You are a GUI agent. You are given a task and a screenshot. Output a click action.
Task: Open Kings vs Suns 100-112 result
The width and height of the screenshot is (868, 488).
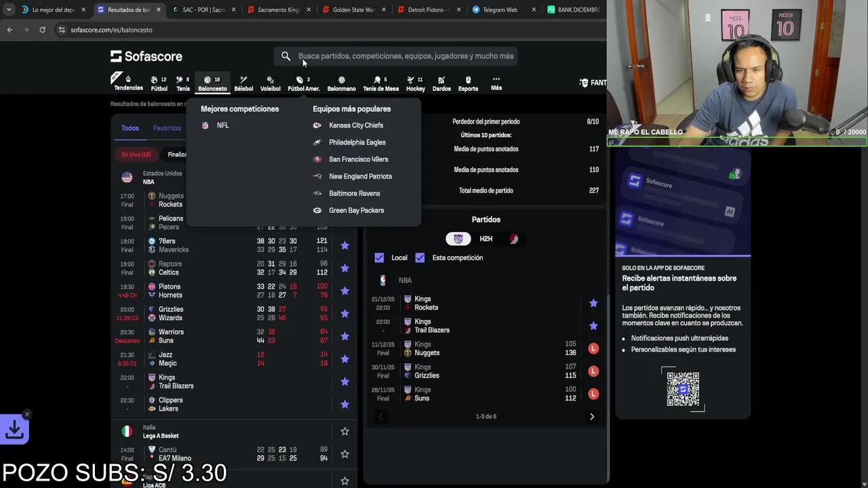click(486, 394)
